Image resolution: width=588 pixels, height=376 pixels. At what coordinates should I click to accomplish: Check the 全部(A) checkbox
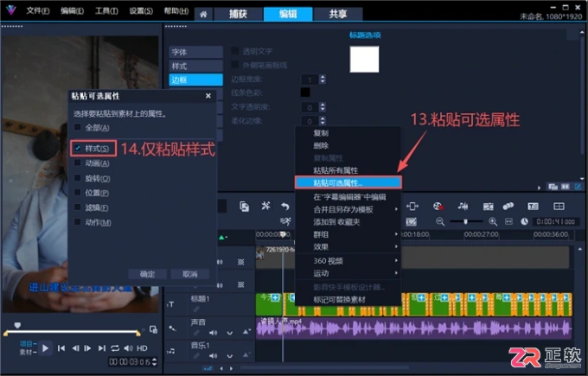[78, 127]
